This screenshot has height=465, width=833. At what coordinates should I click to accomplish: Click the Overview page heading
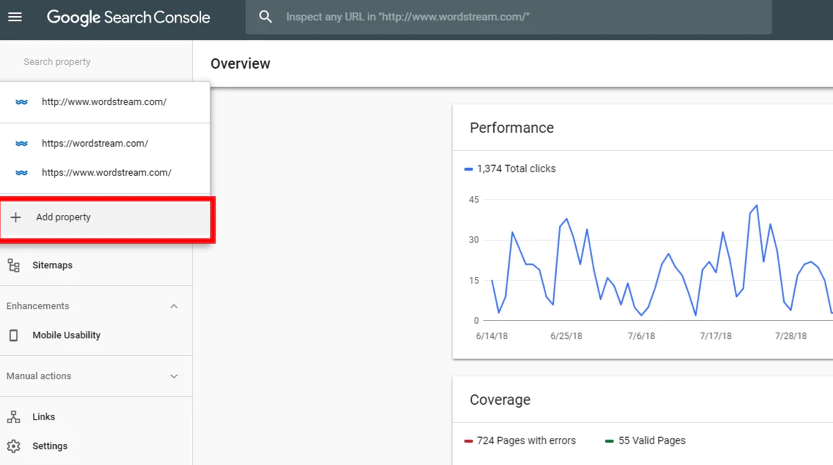click(240, 64)
